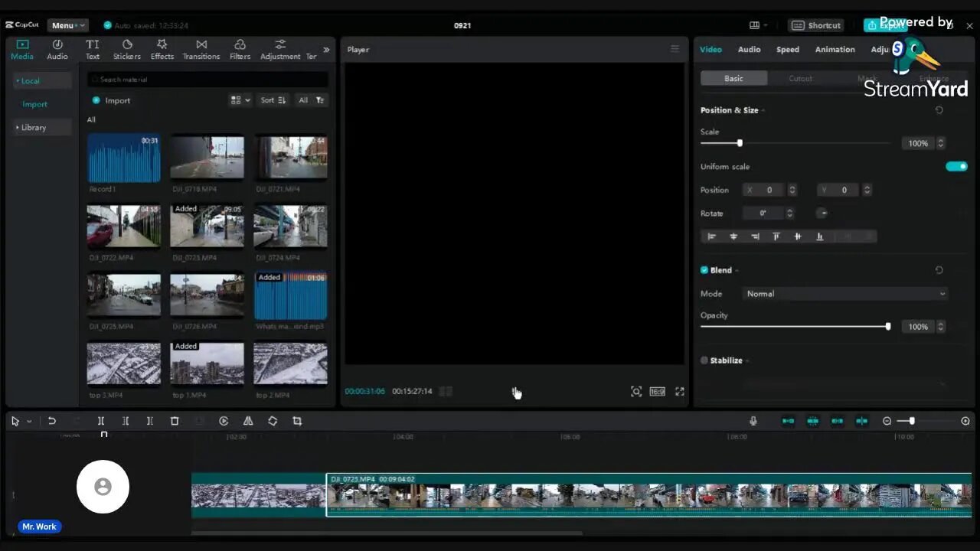Open the CapCut Menu dropdown
Screen dimensions: 980x551
(x=67, y=25)
